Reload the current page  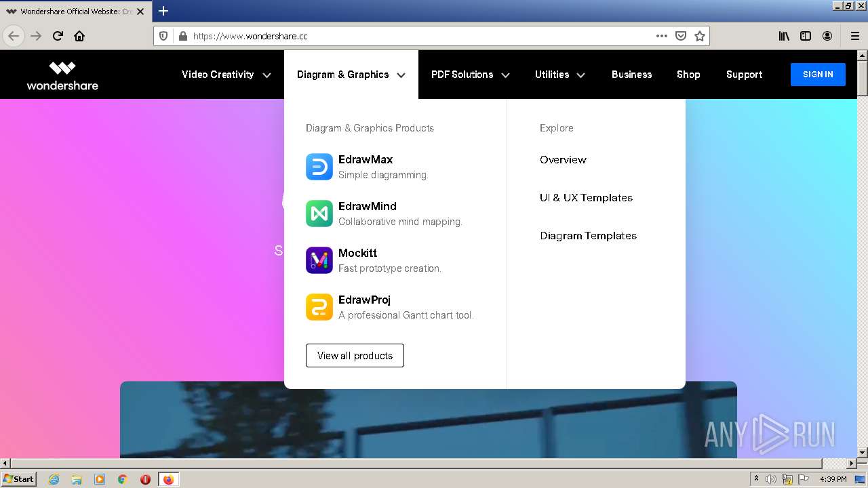(x=58, y=36)
